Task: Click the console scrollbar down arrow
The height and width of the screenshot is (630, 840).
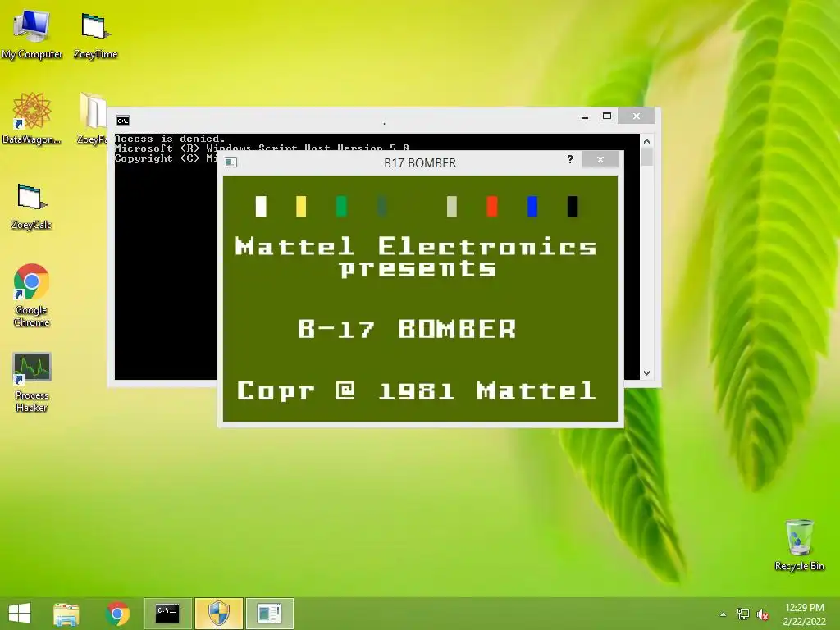Action: [x=646, y=373]
